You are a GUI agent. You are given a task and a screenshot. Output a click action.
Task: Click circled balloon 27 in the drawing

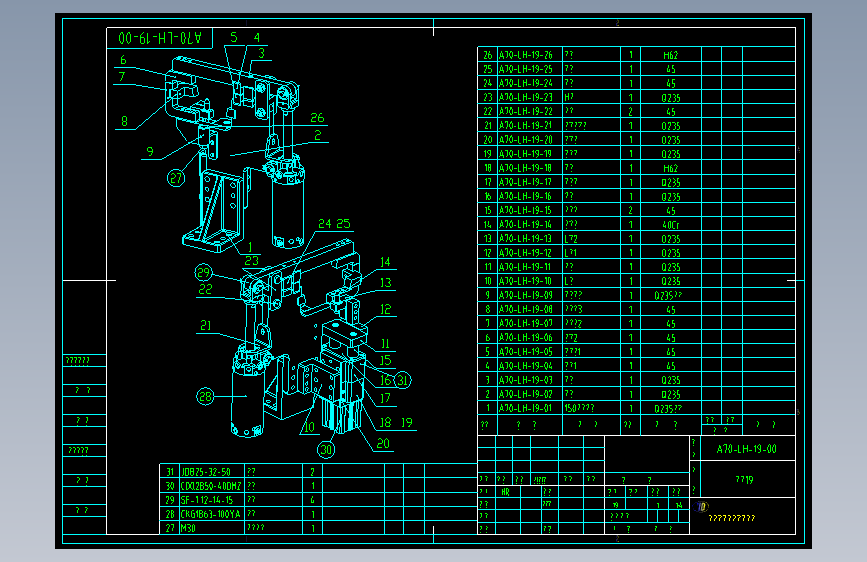coord(176,178)
